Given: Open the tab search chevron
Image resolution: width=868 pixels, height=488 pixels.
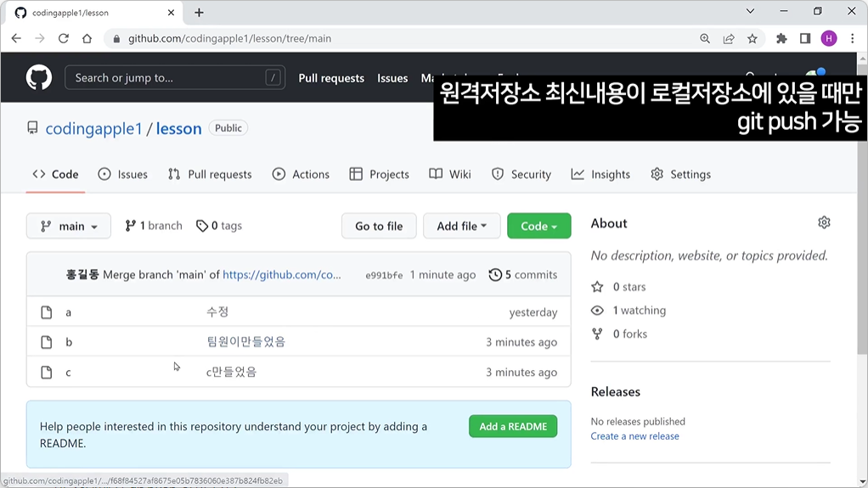Looking at the screenshot, I should (x=750, y=11).
